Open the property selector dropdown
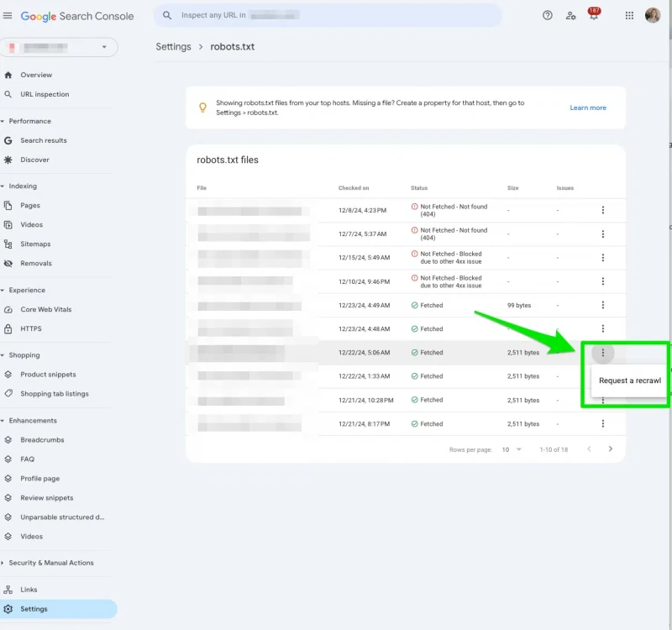 click(59, 47)
